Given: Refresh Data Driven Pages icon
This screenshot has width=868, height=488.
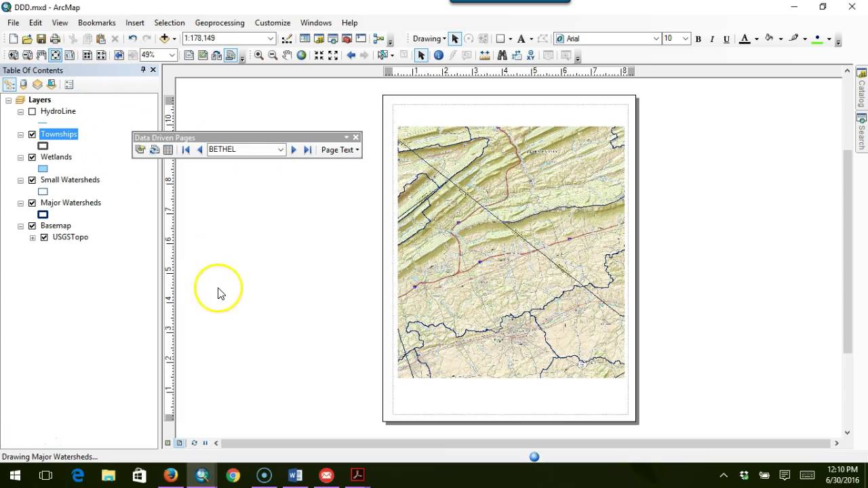Looking at the screenshot, I should coord(155,150).
